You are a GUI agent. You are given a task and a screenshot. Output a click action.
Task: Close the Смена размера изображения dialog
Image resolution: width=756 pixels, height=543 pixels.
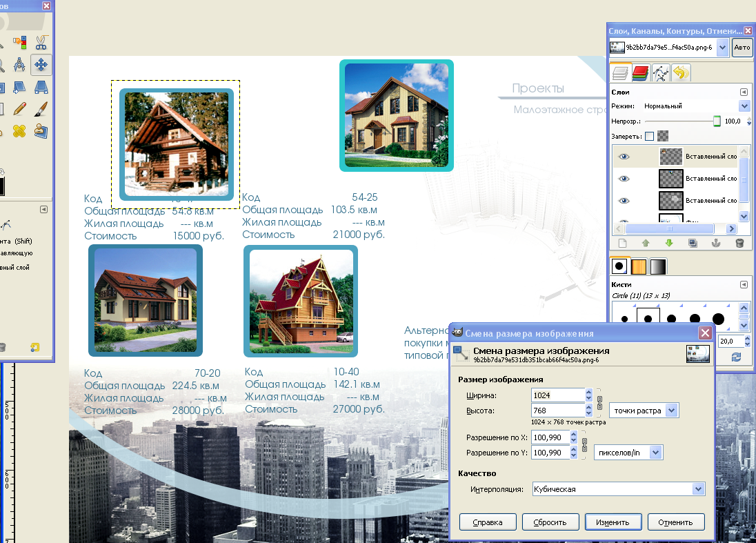(x=705, y=333)
